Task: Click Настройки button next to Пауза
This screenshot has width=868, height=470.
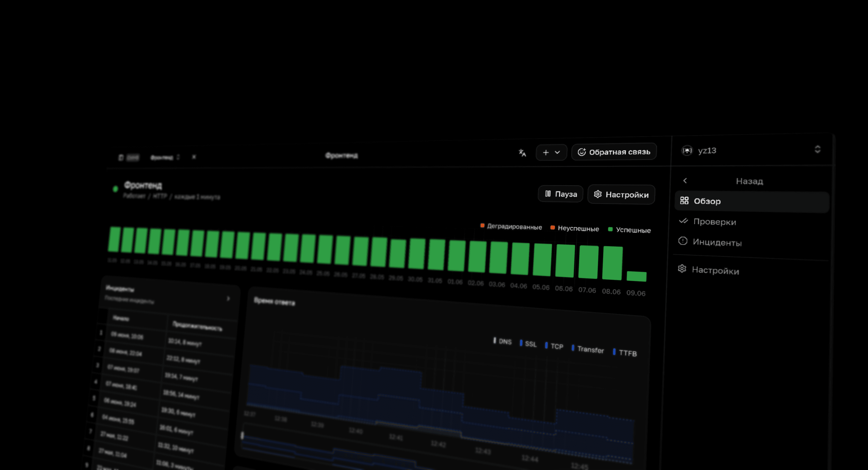Action: 621,194
